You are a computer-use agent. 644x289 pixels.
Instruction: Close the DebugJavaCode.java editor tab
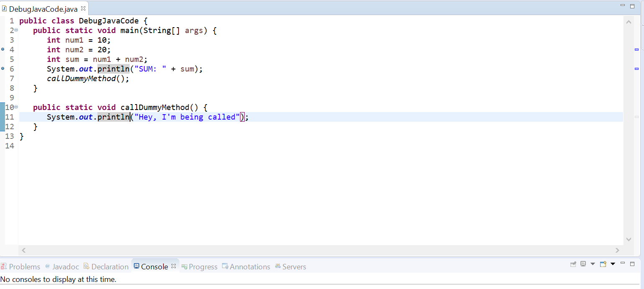83,8
